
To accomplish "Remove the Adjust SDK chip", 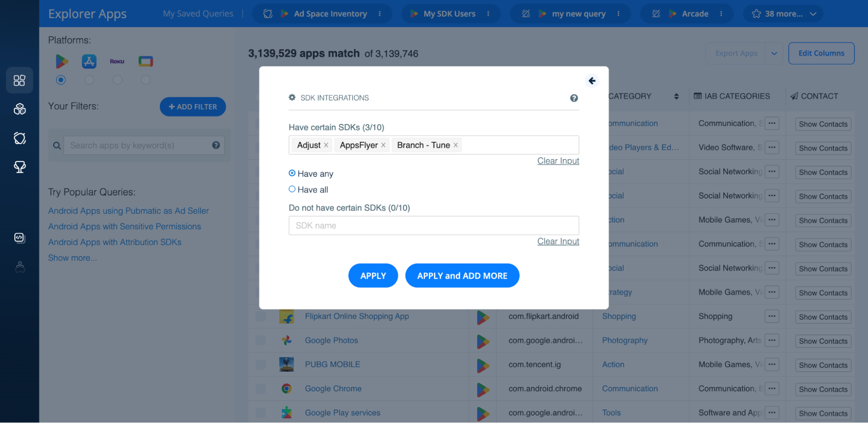I will [x=326, y=145].
